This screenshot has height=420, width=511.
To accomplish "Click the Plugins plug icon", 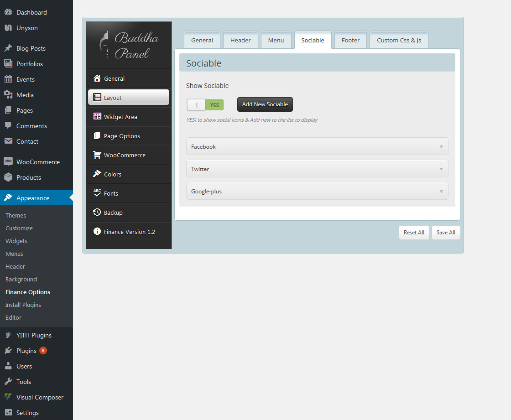I will click(x=8, y=351).
